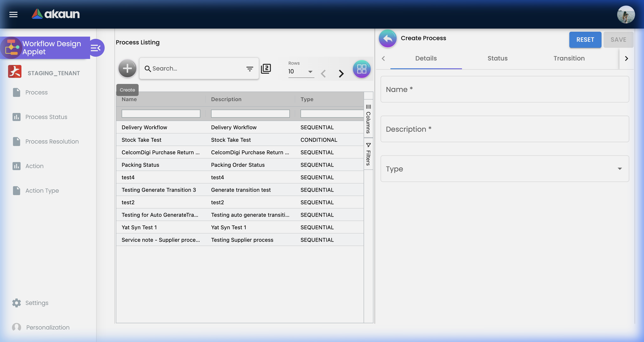The height and width of the screenshot is (342, 644).
Task: Toggle the Columns side panel
Action: click(x=368, y=119)
